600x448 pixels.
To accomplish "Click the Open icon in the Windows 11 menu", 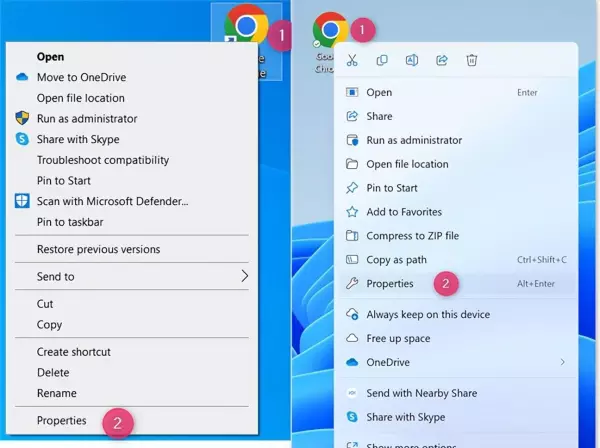I will coord(352,92).
